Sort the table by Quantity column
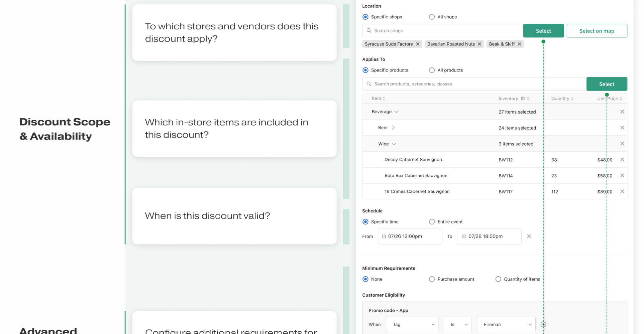 [562, 99]
